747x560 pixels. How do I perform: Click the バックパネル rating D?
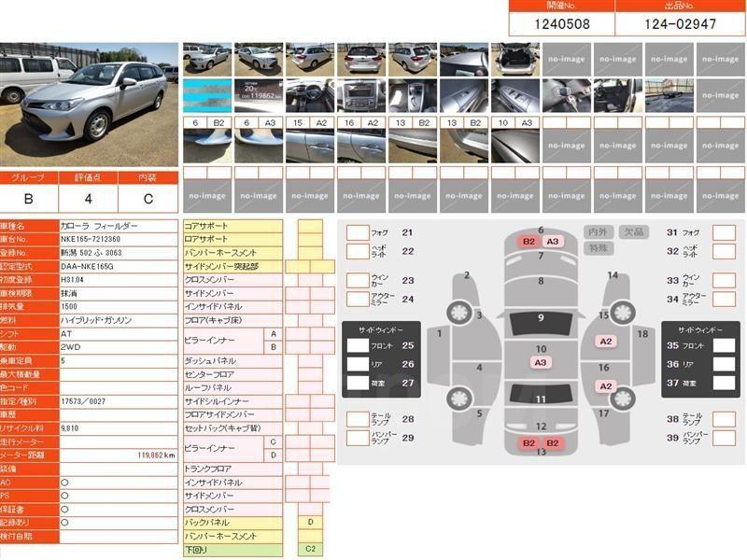[x=310, y=523]
